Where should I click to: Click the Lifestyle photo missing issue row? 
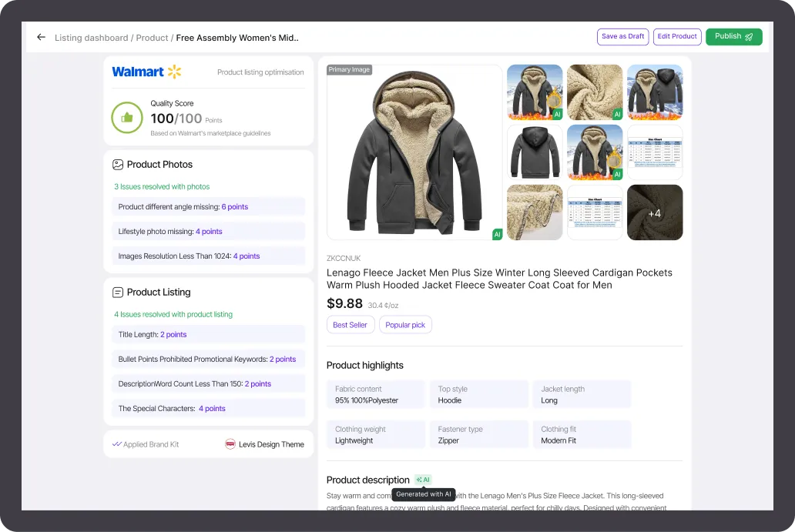pyautogui.click(x=208, y=231)
